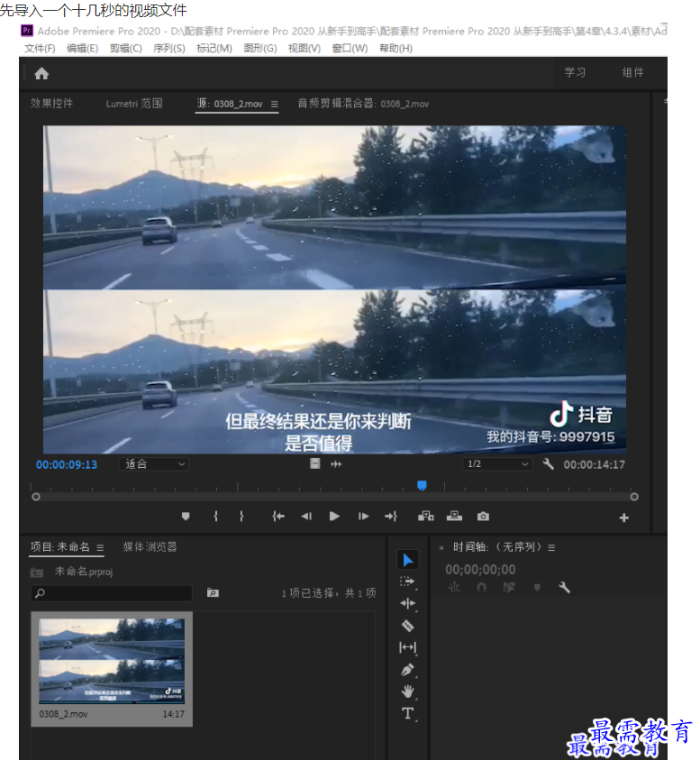Image resolution: width=700 pixels, height=760 pixels.
Task: Select the Selection (arrow) tool
Action: pos(408,560)
